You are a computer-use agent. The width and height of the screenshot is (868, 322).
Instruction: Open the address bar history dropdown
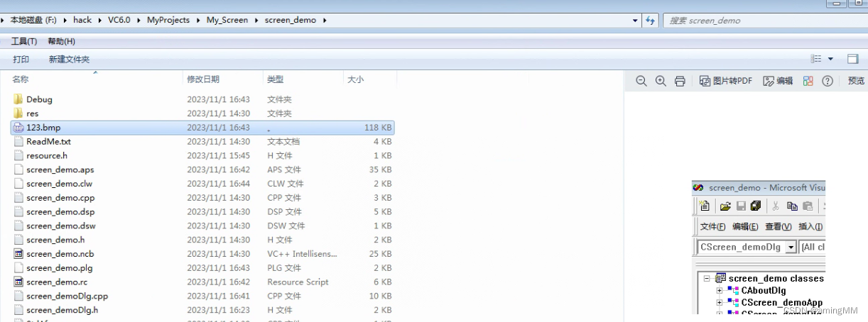(x=636, y=21)
